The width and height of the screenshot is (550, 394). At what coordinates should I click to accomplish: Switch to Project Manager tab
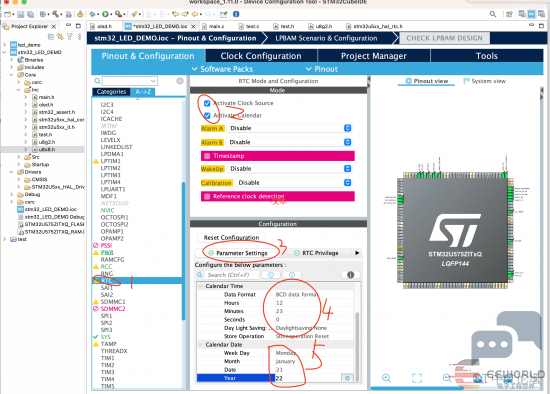pyautogui.click(x=374, y=56)
